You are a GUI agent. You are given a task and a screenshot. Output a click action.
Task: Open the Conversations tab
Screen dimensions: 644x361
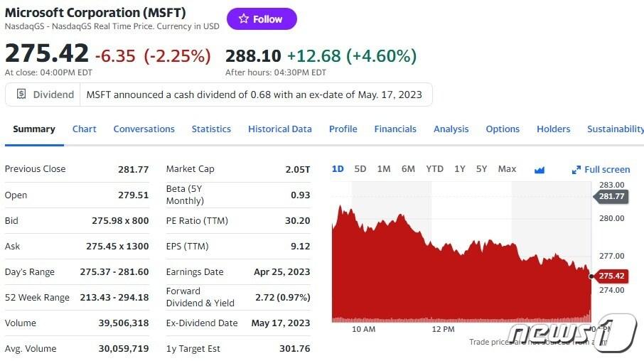click(144, 129)
